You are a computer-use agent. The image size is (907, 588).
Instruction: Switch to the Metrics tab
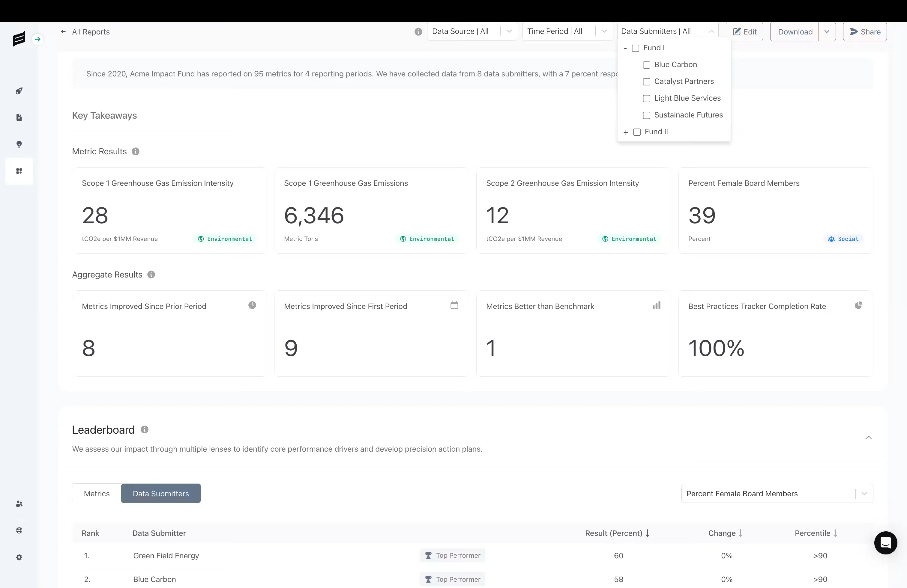click(x=97, y=494)
